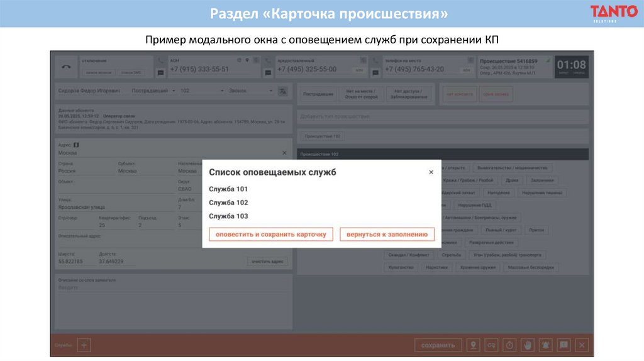Select 'Служба 102' in the notified list
644x361 pixels.
(228, 203)
